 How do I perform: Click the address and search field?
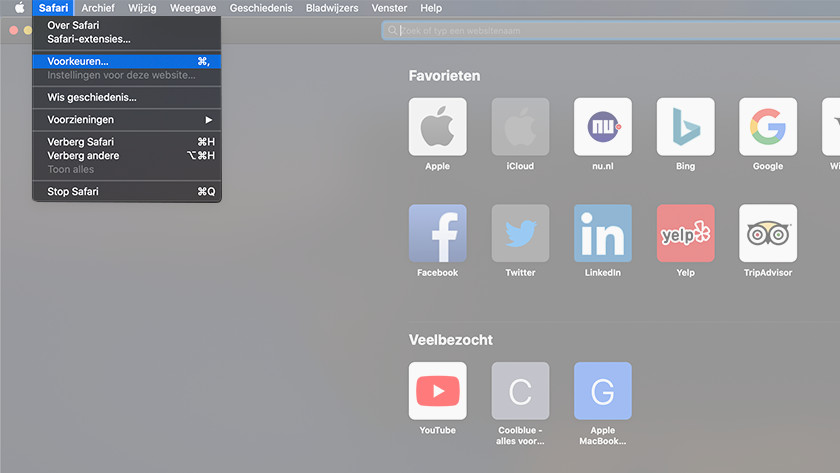(x=611, y=31)
